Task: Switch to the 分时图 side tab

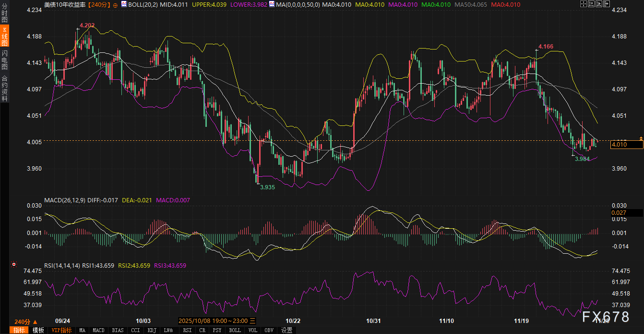Action: coord(4,13)
